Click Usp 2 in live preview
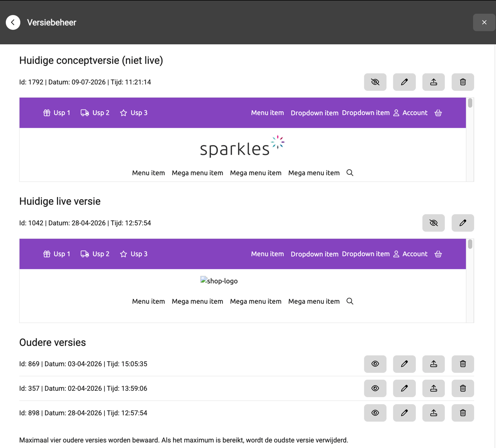 coord(95,254)
